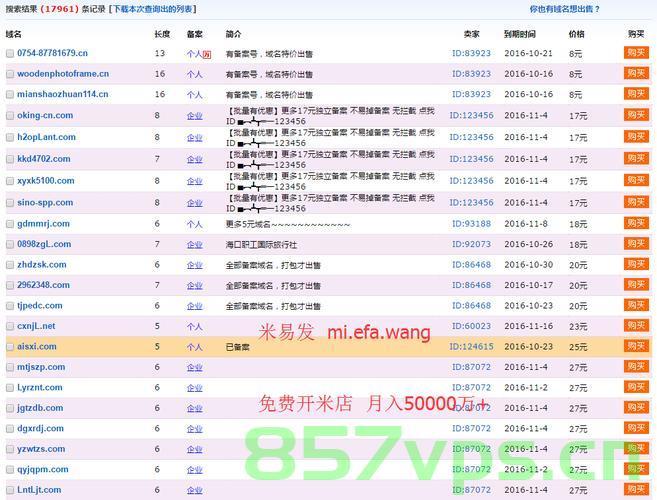Sort by the price column header

point(577,34)
